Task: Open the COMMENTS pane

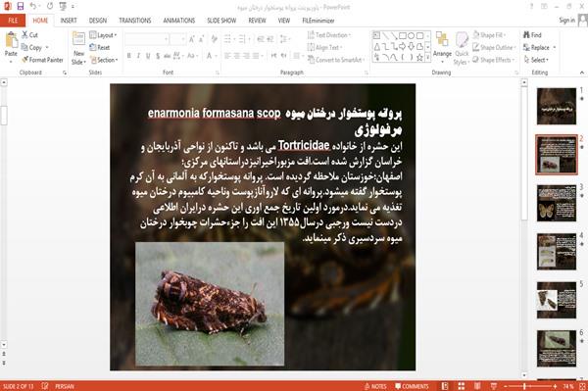Action: pos(412,386)
